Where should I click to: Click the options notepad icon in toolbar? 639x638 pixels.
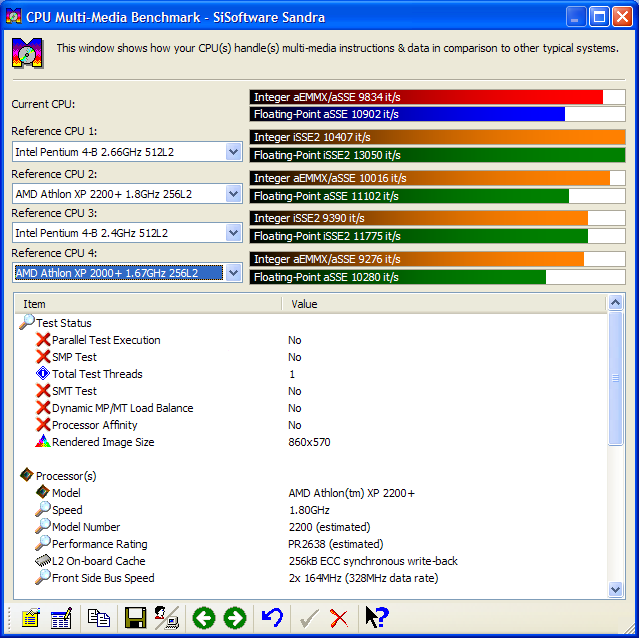[x=31, y=618]
